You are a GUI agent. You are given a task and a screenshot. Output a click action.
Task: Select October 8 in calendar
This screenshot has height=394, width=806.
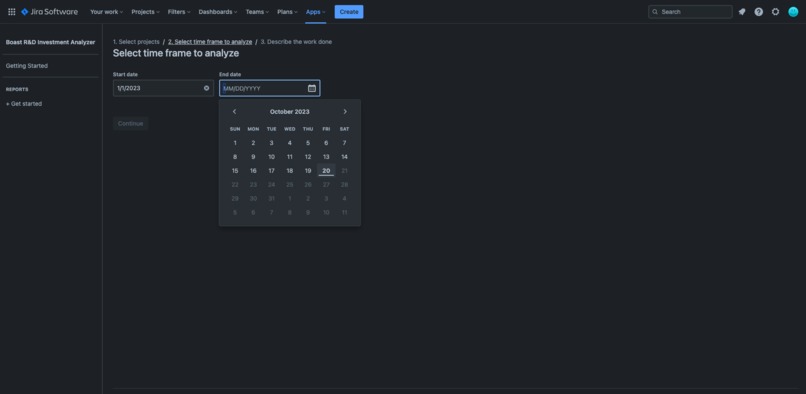point(235,157)
